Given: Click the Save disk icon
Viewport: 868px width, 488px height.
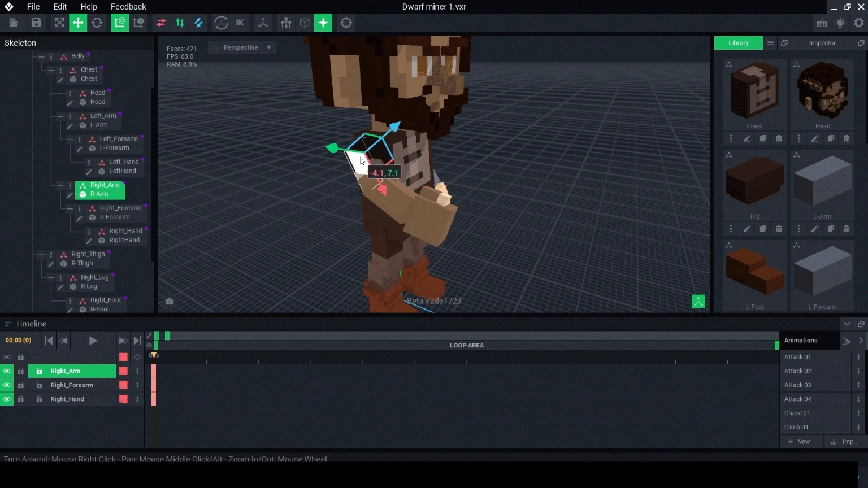Looking at the screenshot, I should click(x=37, y=23).
